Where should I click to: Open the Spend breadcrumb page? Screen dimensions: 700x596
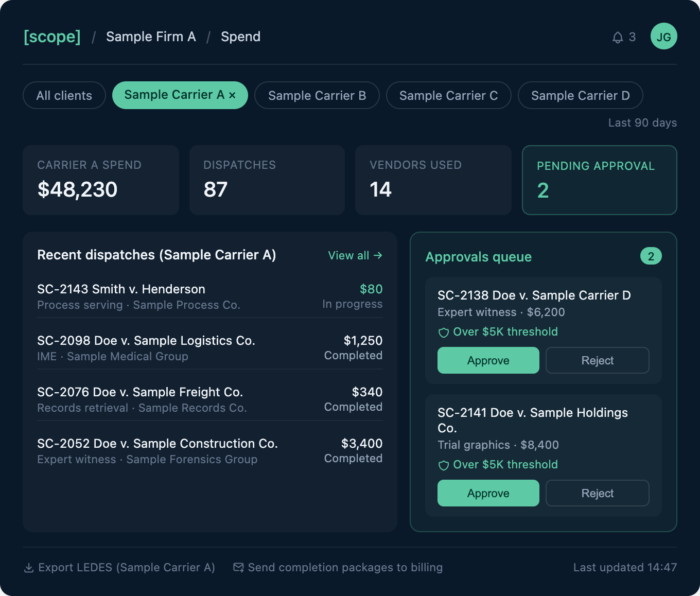coord(240,37)
